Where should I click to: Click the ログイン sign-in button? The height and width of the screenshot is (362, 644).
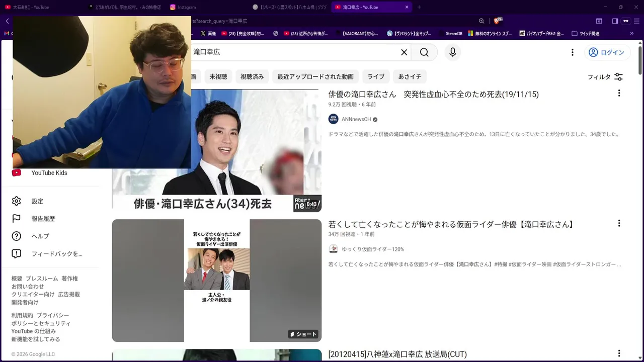(x=607, y=52)
